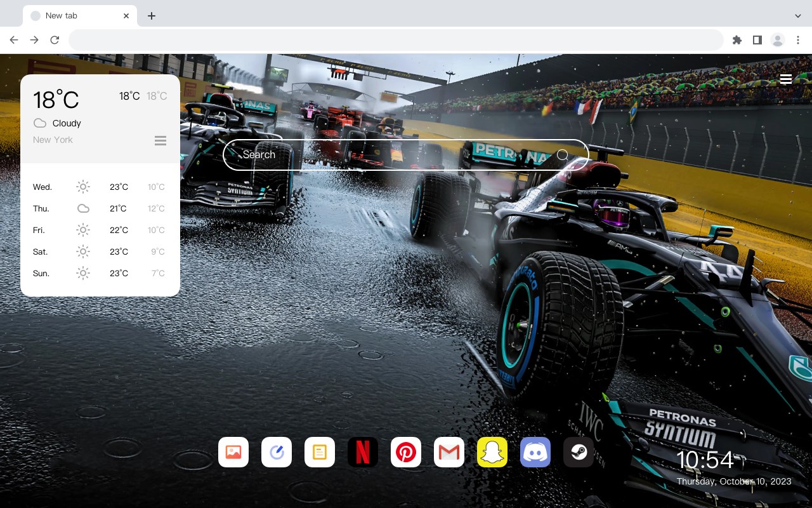The image size is (812, 508).
Task: Open the Netflix shortcut
Action: 363,452
